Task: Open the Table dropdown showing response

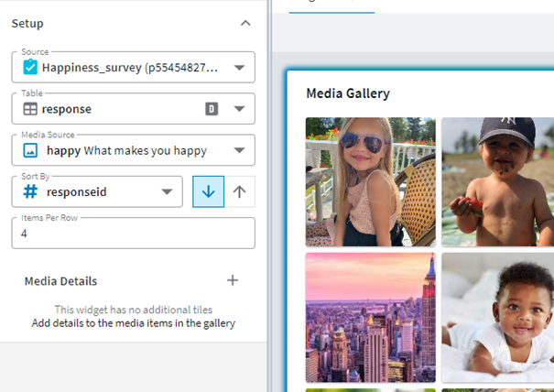Action: tap(133, 108)
